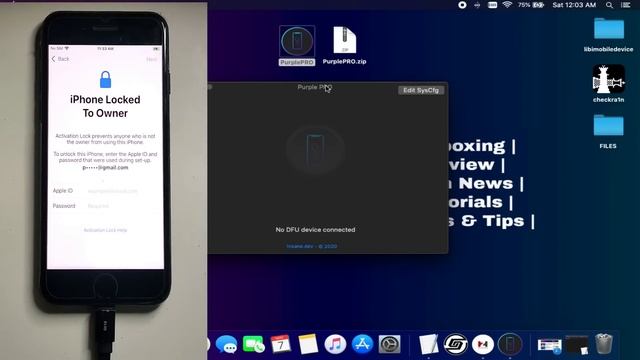Tap the Activation Lock Help link on the iPhone
640x360 pixels.
click(x=105, y=230)
